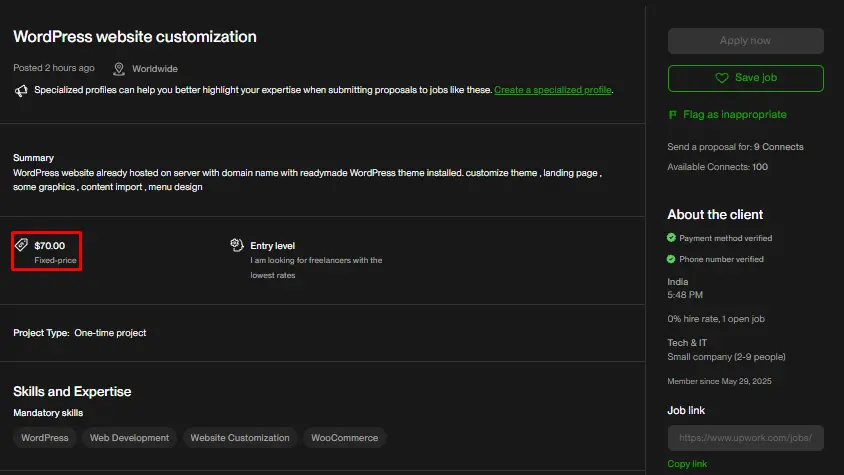Click the heart icon on Save job
Viewport: 844px width, 475px height.
[721, 78]
